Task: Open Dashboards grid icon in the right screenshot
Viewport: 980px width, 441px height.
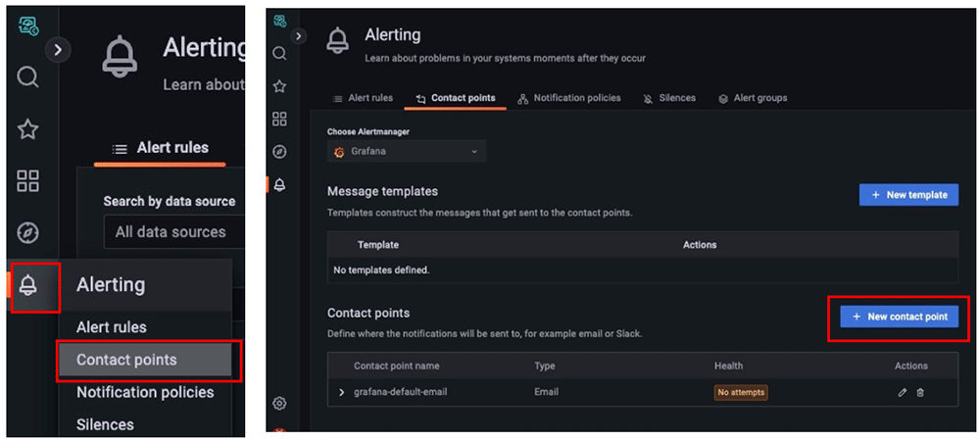Action: [280, 119]
